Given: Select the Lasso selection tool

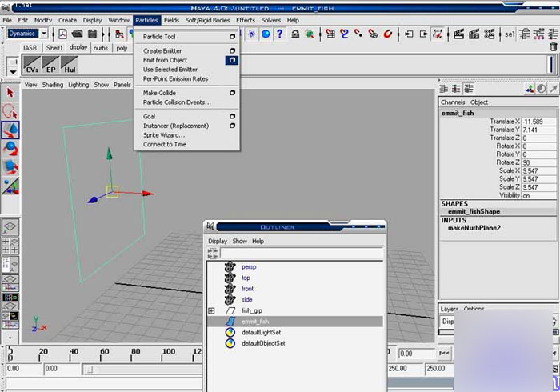Looking at the screenshot, I should tap(10, 111).
